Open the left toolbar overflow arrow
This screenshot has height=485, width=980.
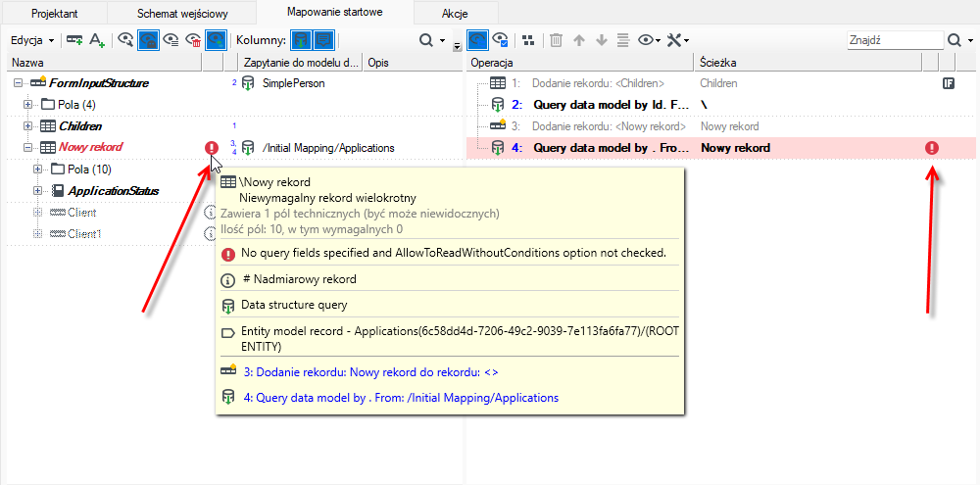point(457,46)
